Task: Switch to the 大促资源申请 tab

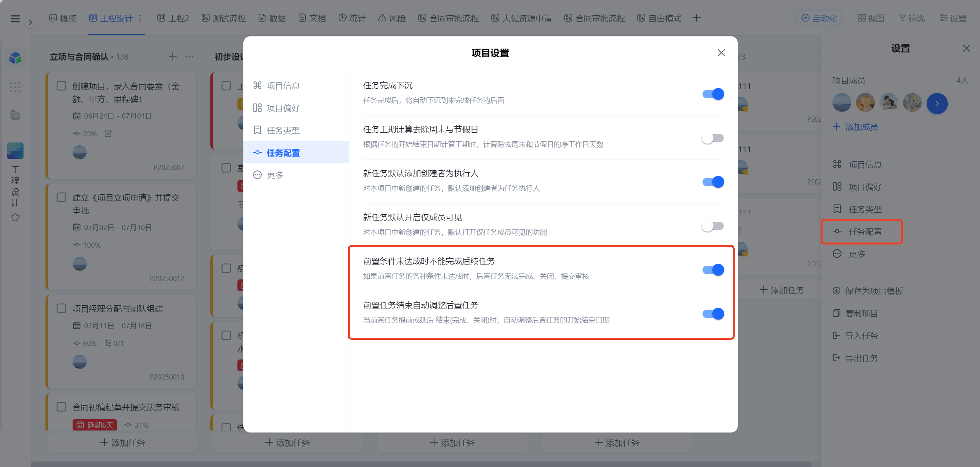Action: (x=522, y=18)
